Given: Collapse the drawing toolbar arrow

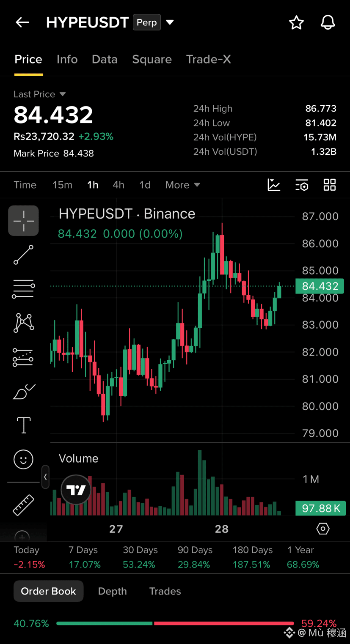Looking at the screenshot, I should pyautogui.click(x=45, y=477).
